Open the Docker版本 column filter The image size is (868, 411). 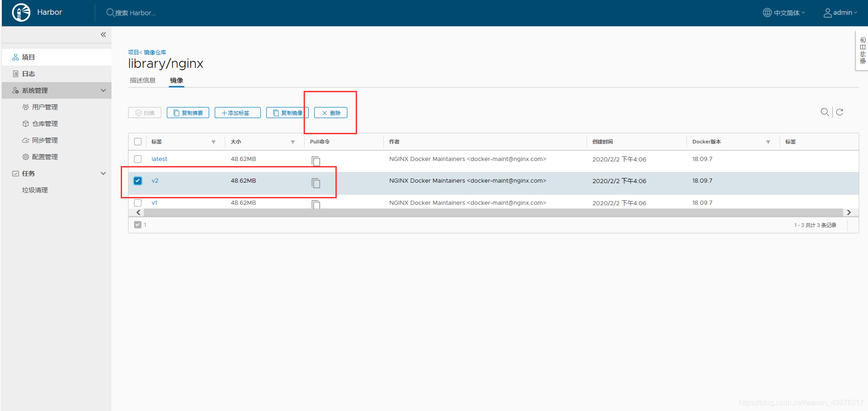point(768,142)
